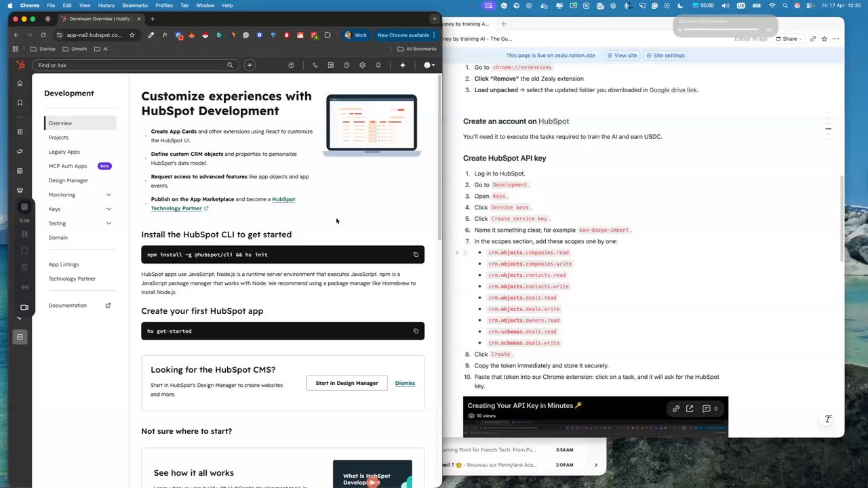Click the trash icon in the recorder
This screenshot has height=488, width=868.
pos(24,268)
